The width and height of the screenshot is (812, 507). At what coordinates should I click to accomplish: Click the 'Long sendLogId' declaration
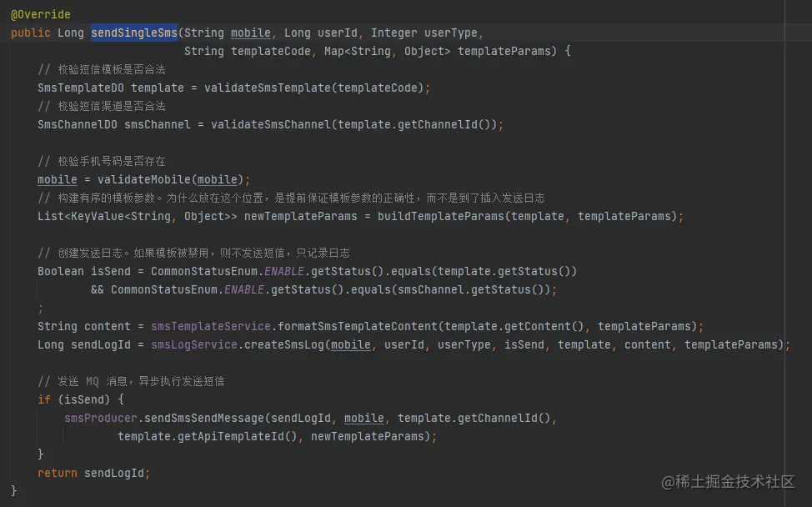[x=84, y=345]
